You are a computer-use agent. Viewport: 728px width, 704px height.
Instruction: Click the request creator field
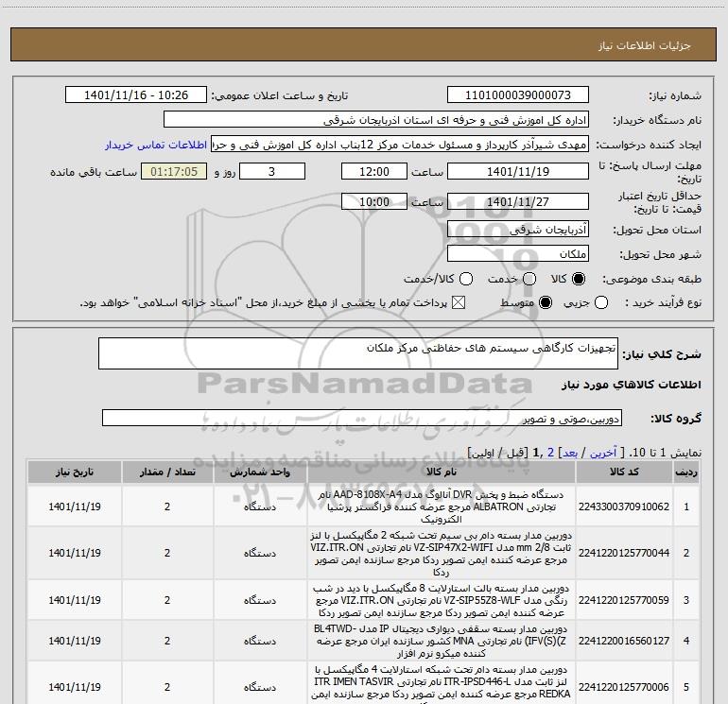(x=400, y=145)
